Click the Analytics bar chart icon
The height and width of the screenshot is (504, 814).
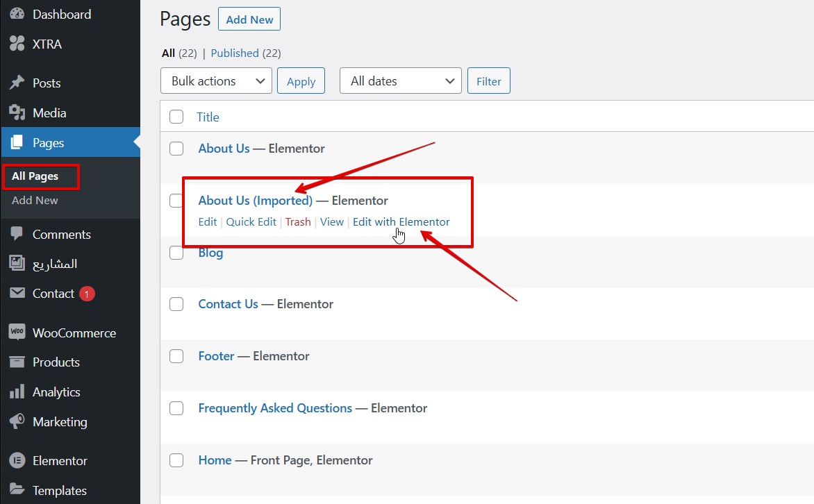pos(17,392)
